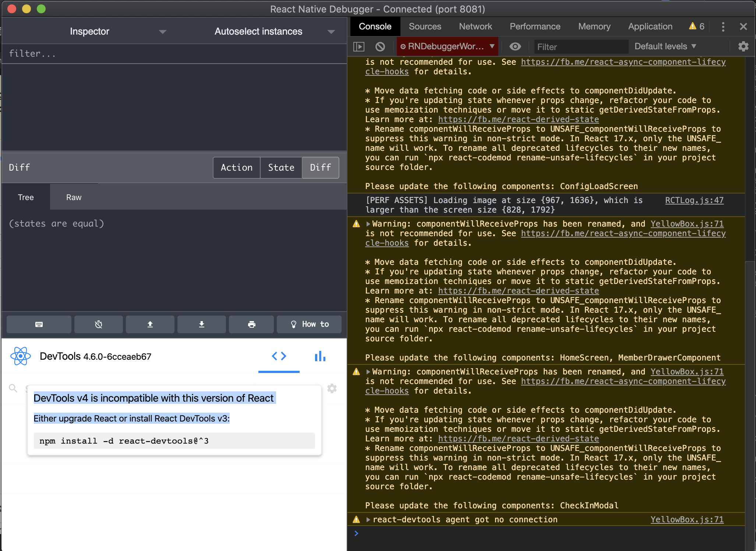756x551 pixels.
Task: Open the Console tab
Action: click(375, 26)
